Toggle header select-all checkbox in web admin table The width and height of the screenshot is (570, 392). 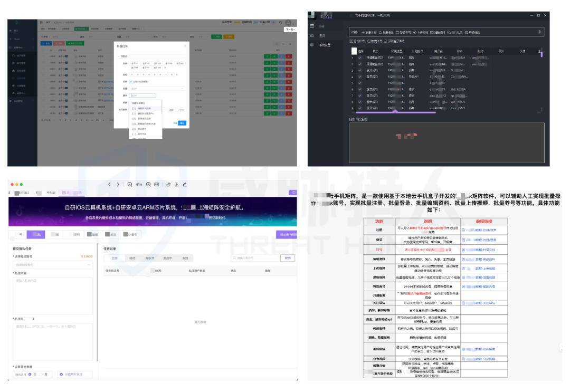coord(44,50)
